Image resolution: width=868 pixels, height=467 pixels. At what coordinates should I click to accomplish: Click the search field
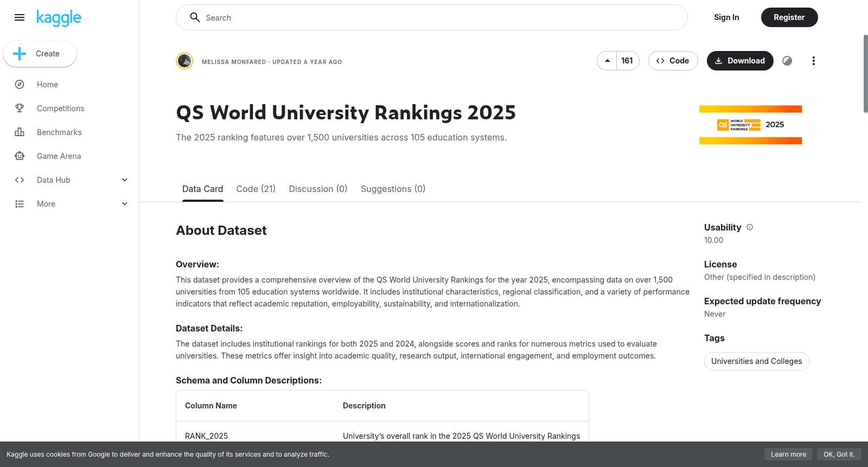431,17
